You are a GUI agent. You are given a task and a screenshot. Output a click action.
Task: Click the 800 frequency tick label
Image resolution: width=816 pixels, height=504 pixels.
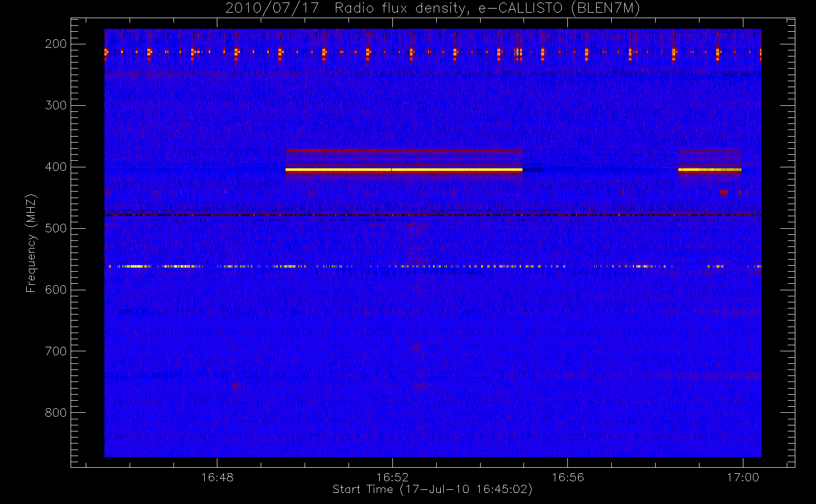tap(56, 413)
